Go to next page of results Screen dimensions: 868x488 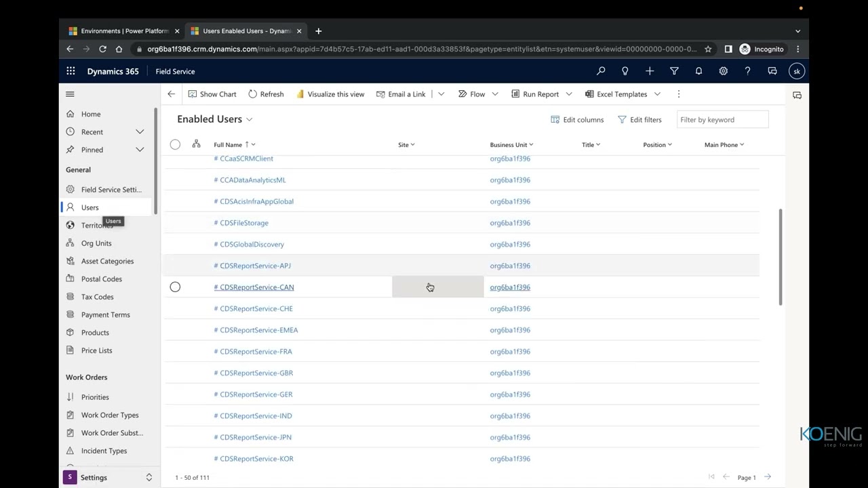coord(768,477)
